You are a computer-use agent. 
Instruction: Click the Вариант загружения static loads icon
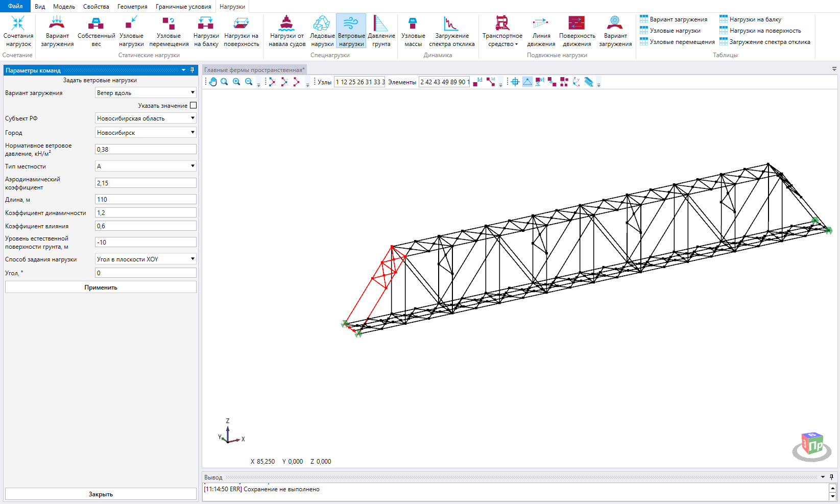tap(57, 31)
